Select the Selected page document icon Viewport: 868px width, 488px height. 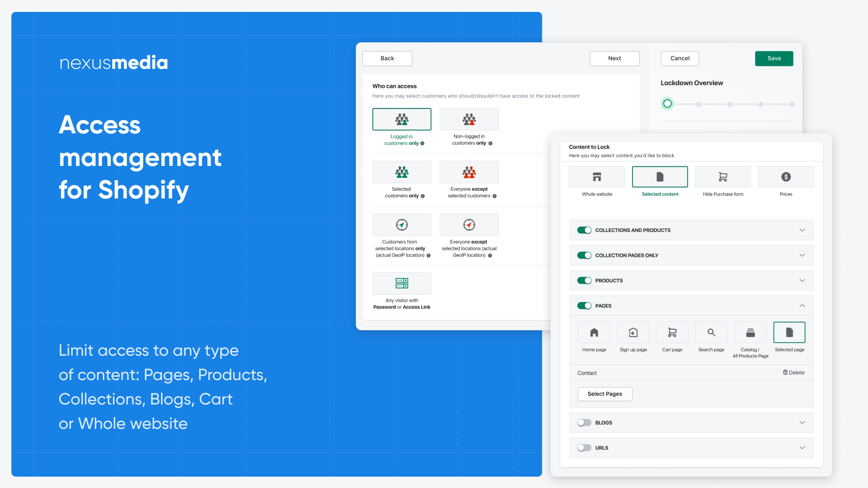click(x=789, y=332)
